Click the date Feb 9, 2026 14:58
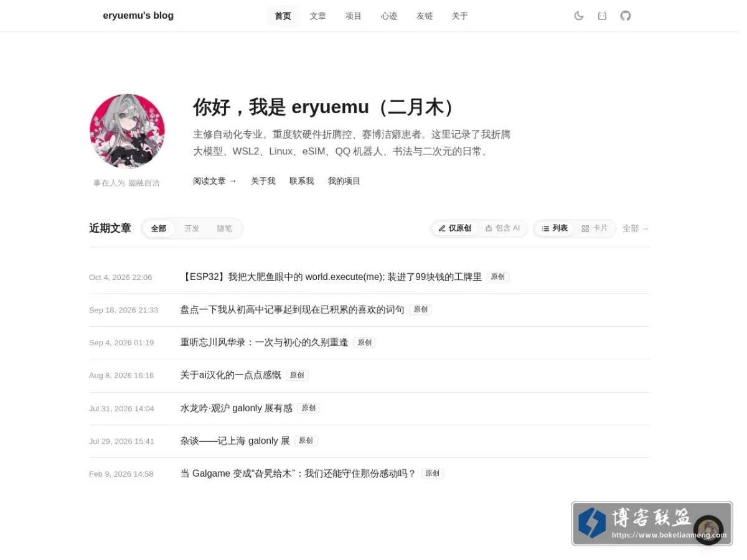The width and height of the screenshot is (747, 560). [121, 474]
